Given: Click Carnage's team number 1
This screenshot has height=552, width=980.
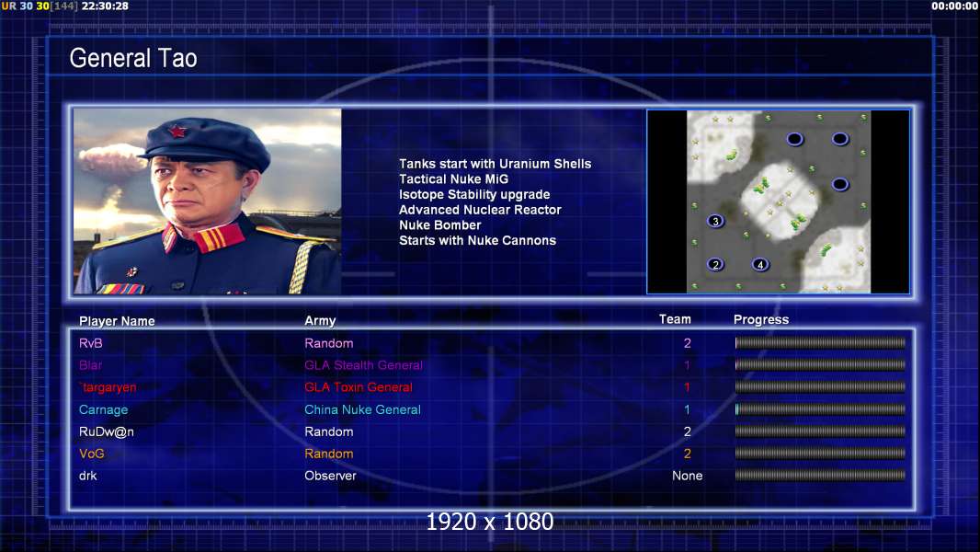Looking at the screenshot, I should pos(687,409).
